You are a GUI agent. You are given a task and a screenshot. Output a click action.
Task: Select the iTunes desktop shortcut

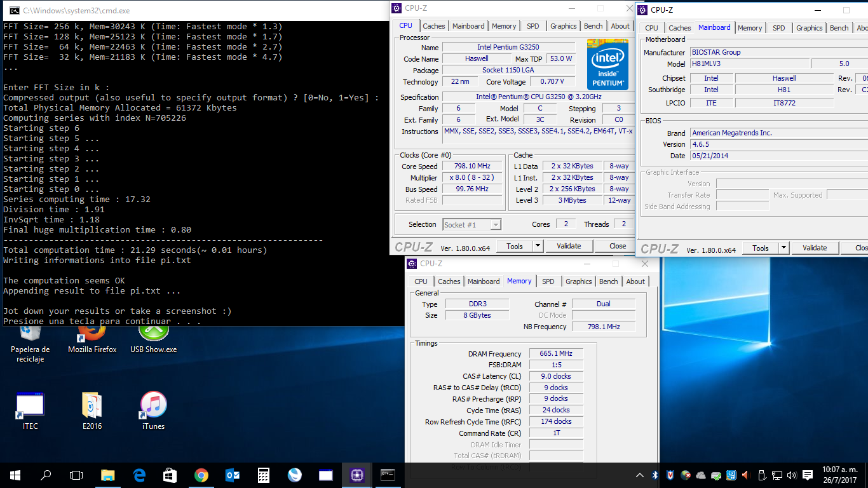(153, 411)
